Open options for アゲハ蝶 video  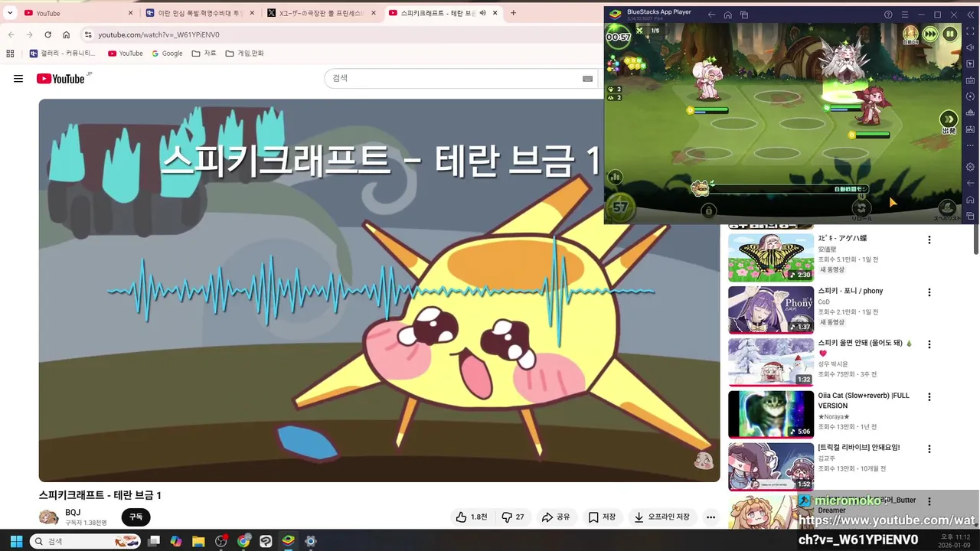tap(929, 240)
